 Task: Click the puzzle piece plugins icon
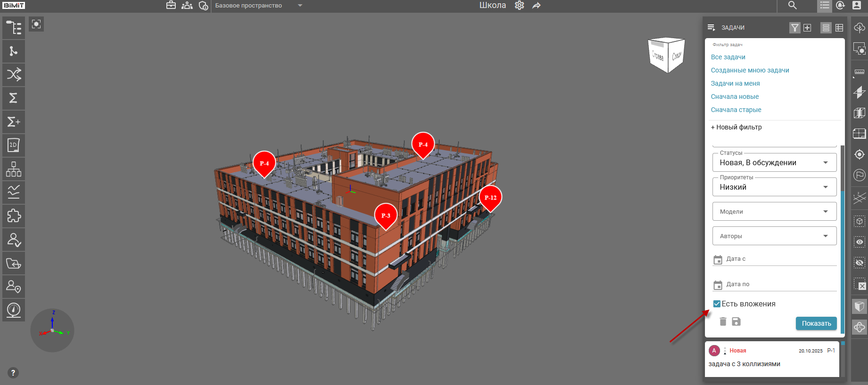[x=14, y=216]
